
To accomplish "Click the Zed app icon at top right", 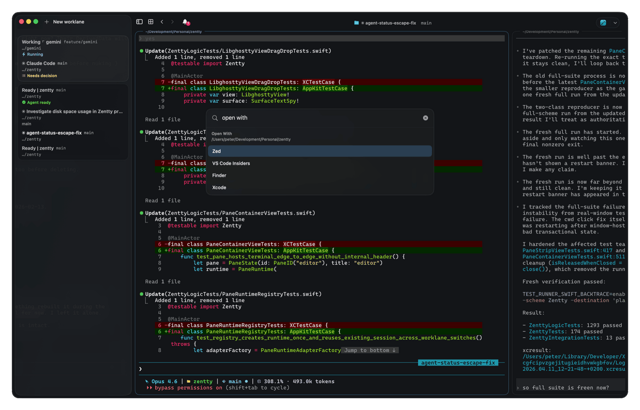I will [x=603, y=23].
